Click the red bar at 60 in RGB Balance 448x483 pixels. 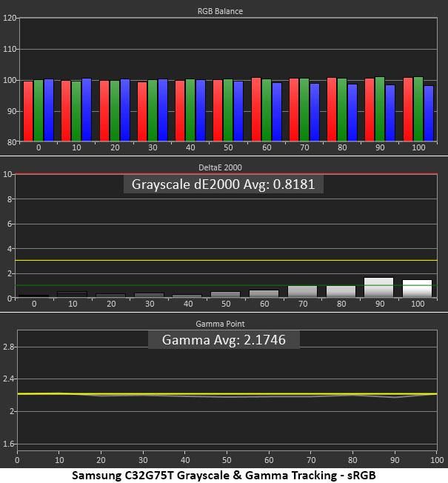pos(256,110)
